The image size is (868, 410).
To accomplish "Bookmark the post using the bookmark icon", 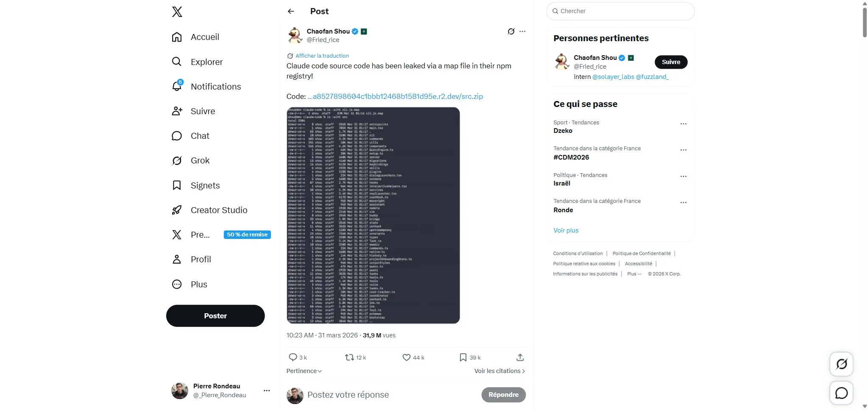I will 462,357.
